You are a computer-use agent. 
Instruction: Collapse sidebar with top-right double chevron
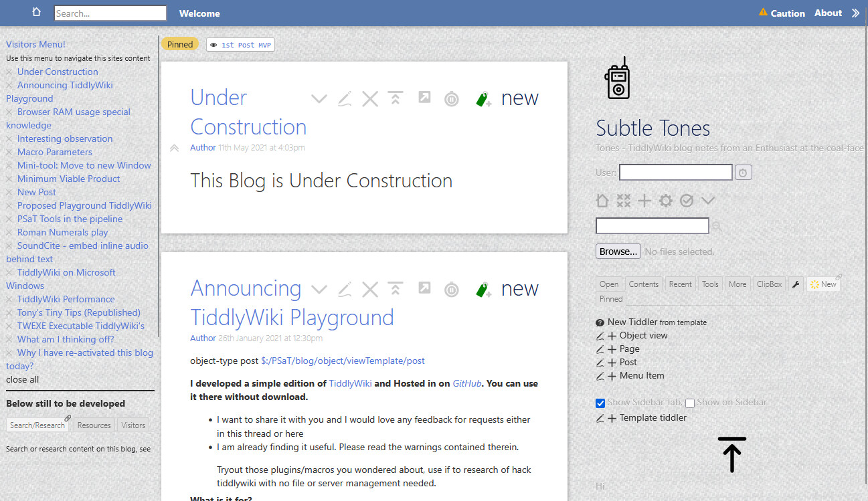click(x=855, y=13)
